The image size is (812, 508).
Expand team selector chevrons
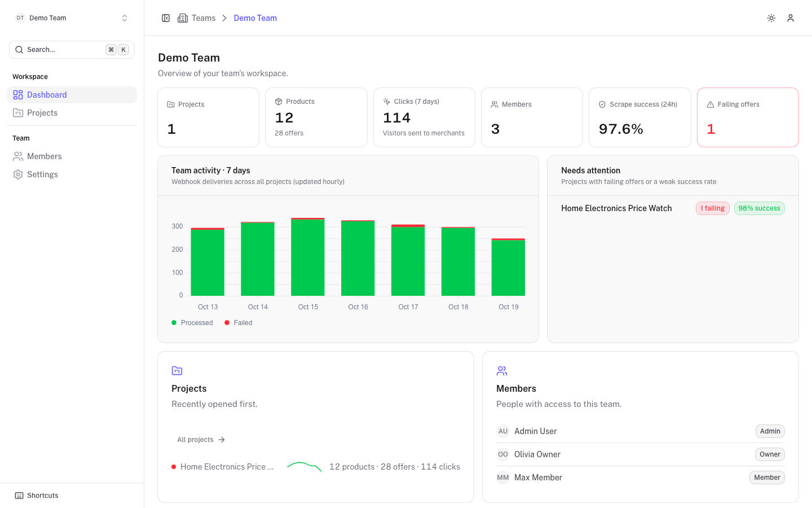pos(125,18)
